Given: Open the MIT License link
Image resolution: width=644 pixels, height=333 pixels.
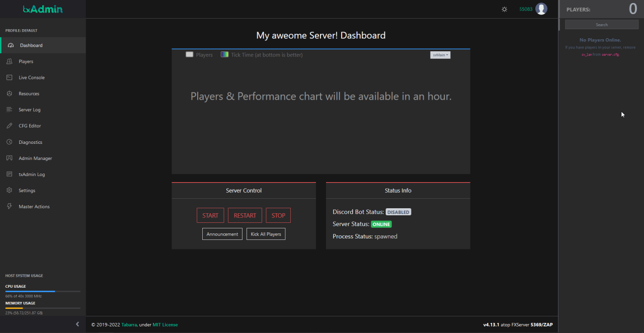Looking at the screenshot, I should [165, 324].
